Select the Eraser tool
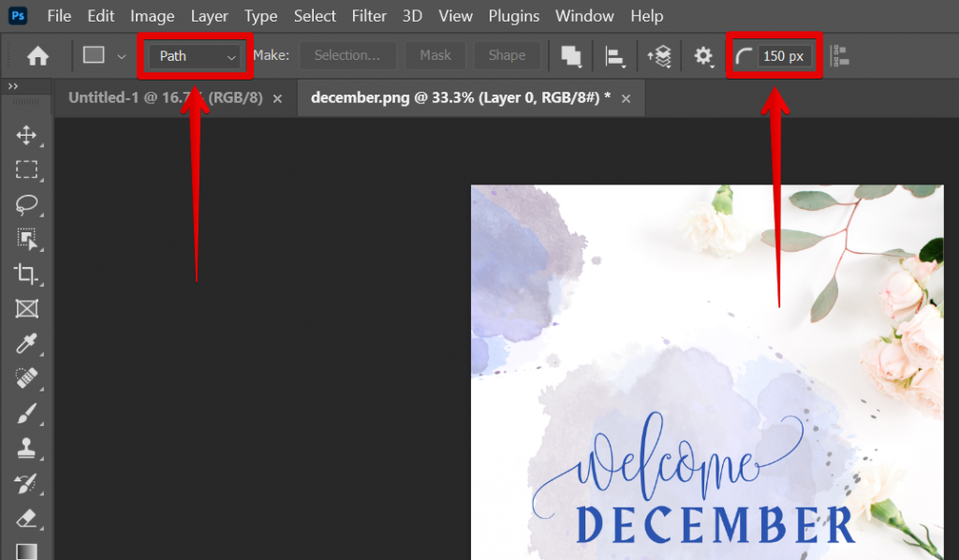 27,517
